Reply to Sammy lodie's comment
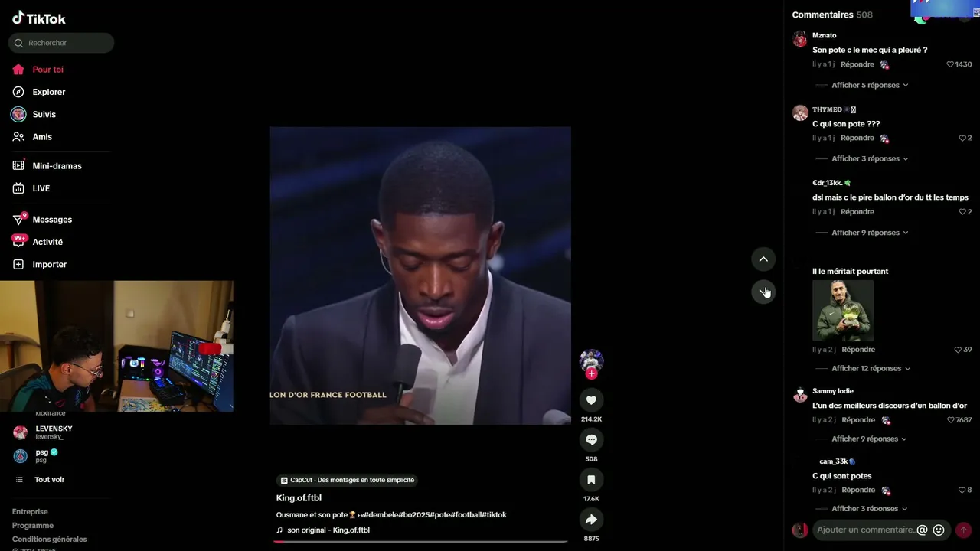Viewport: 980px width, 551px height. click(858, 420)
